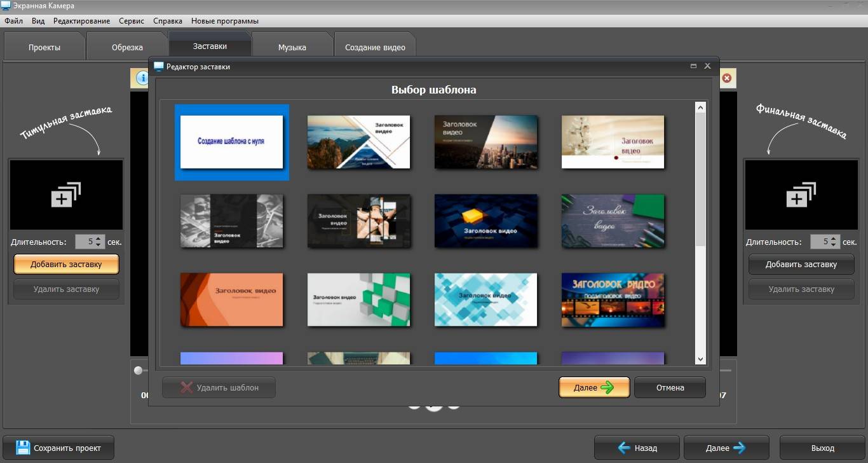Click the floppy disk Save project icon

pyautogui.click(x=23, y=448)
